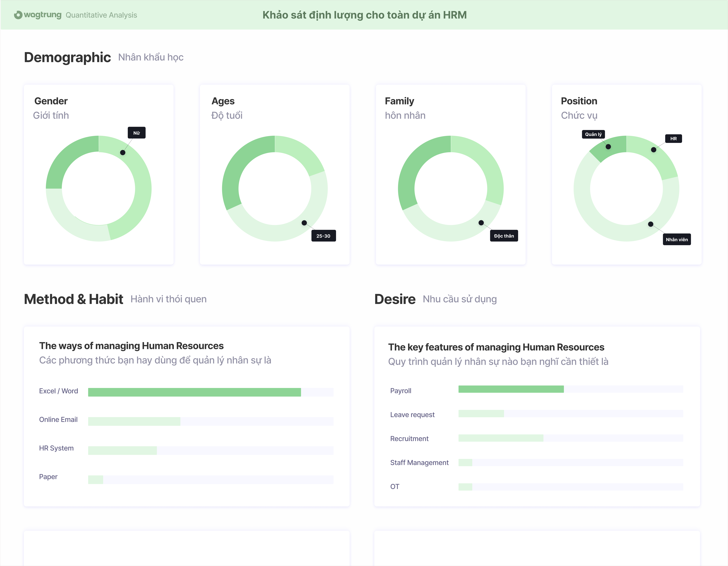This screenshot has width=728, height=566.
Task: Click the dot marker on Family donut
Action: (481, 223)
